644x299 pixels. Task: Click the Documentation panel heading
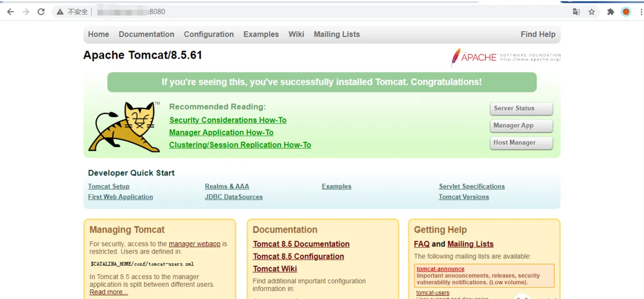coord(285,230)
